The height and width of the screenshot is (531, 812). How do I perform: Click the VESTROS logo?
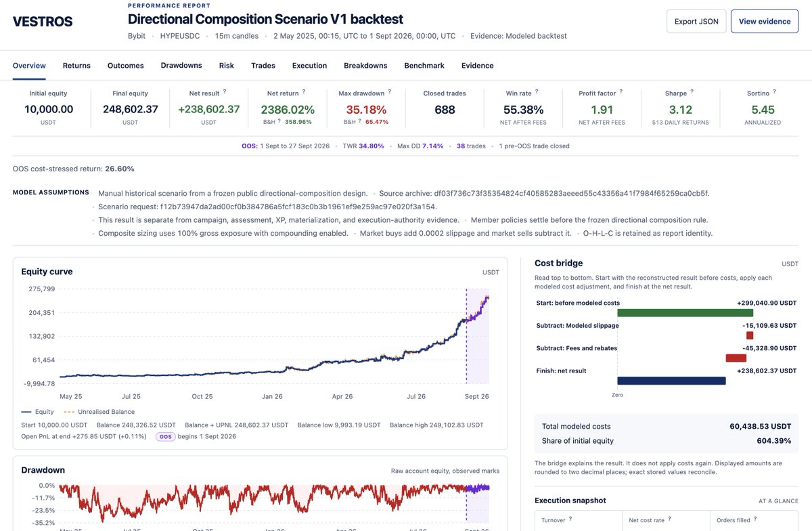pos(43,21)
